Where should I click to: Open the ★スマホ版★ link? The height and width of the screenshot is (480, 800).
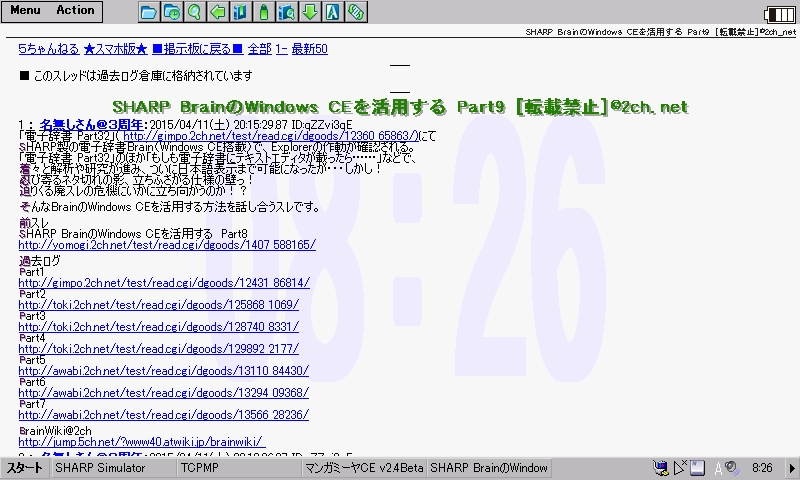[x=115, y=49]
